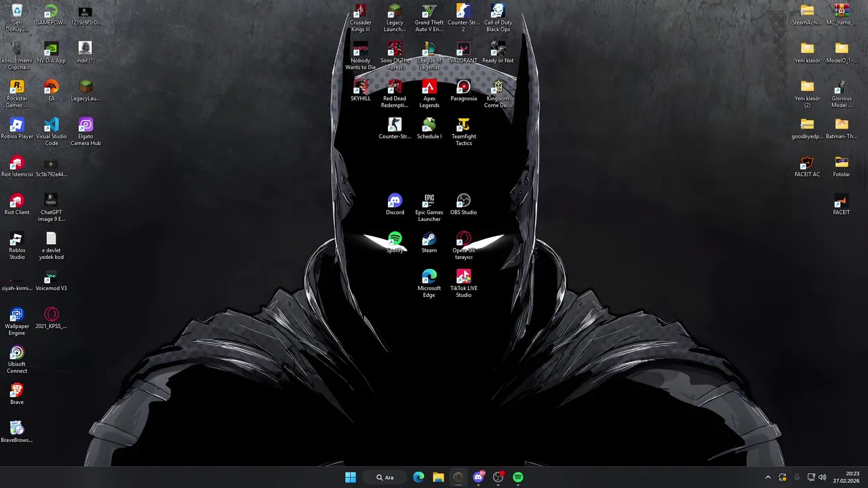Select Counter-Strike 2 desktop shortcut
The image size is (868, 488).
(463, 18)
